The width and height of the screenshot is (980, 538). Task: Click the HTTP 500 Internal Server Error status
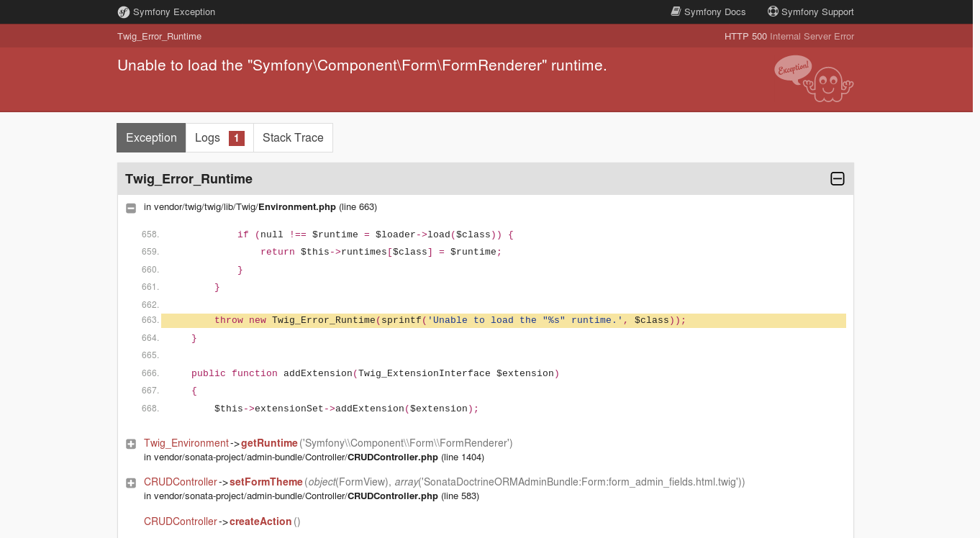(x=789, y=36)
